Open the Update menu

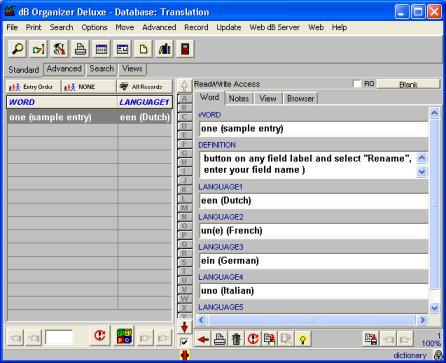tap(229, 27)
